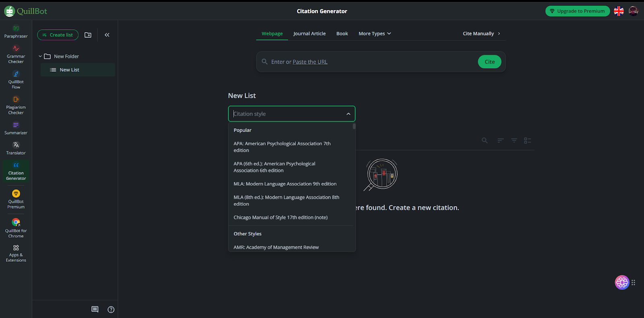Open the sort citations icon
Viewport: 644px width, 318px height.
(500, 140)
